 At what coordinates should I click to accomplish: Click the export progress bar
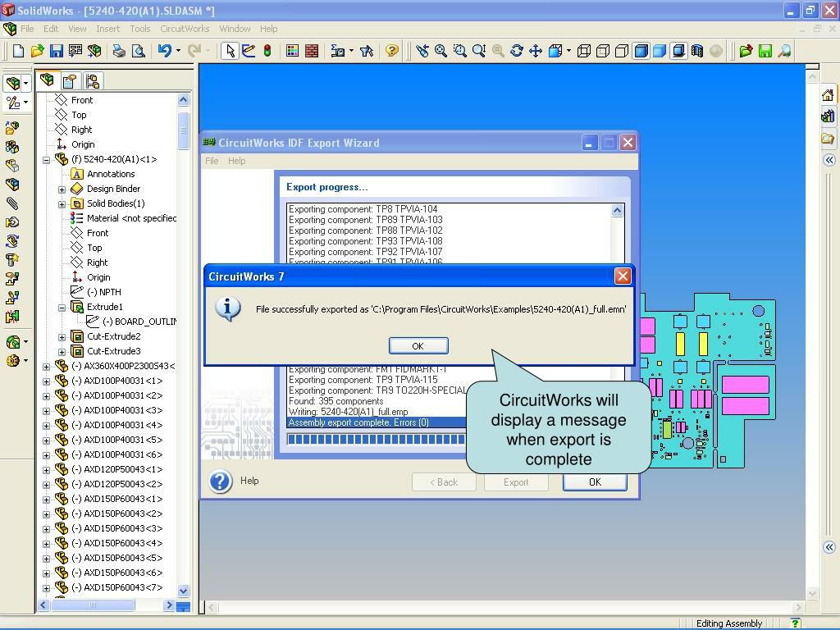377,440
